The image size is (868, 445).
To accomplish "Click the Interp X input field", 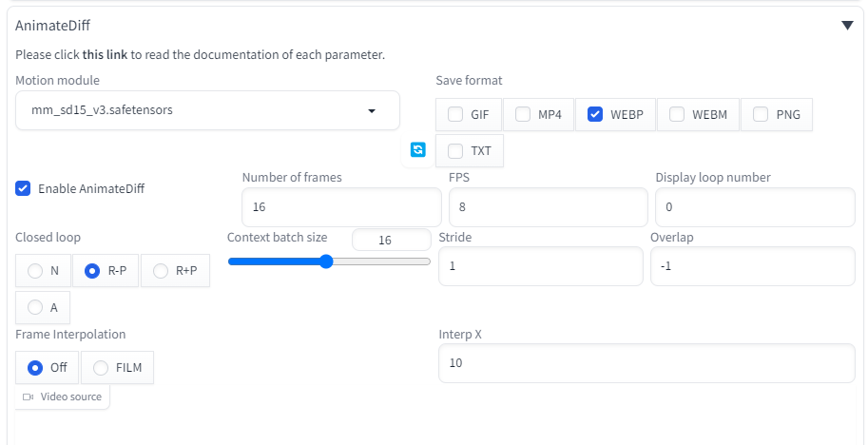I will click(x=646, y=363).
